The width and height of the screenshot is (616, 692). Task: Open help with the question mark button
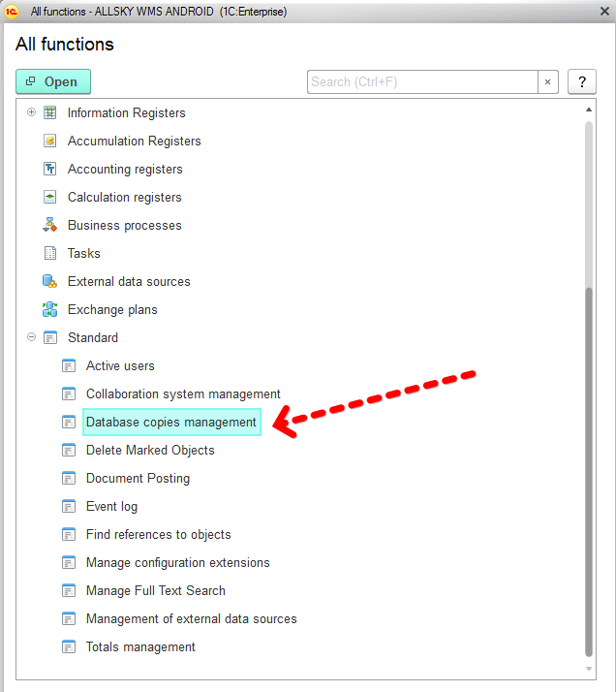coord(582,81)
